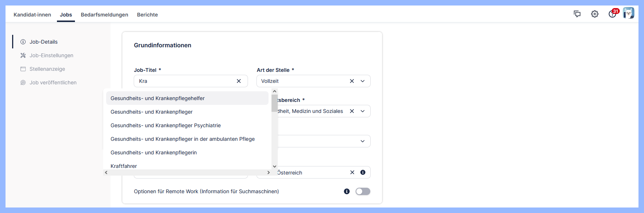
Task: Click the suggestion list scroll-down arrow
Action: click(274, 166)
